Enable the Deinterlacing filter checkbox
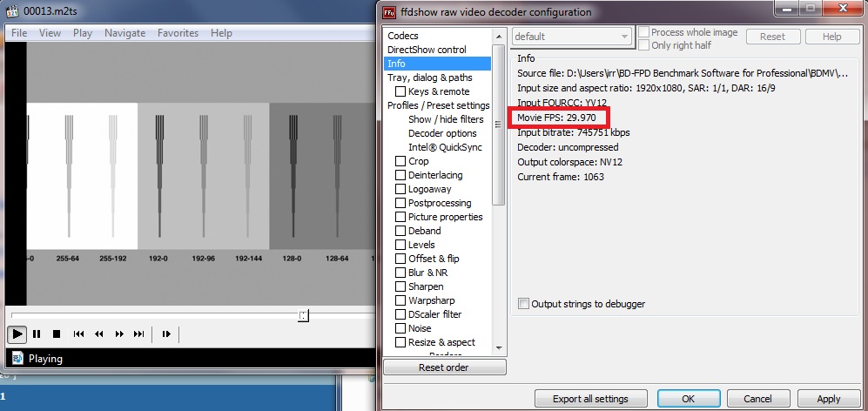The width and height of the screenshot is (868, 411). (x=400, y=175)
